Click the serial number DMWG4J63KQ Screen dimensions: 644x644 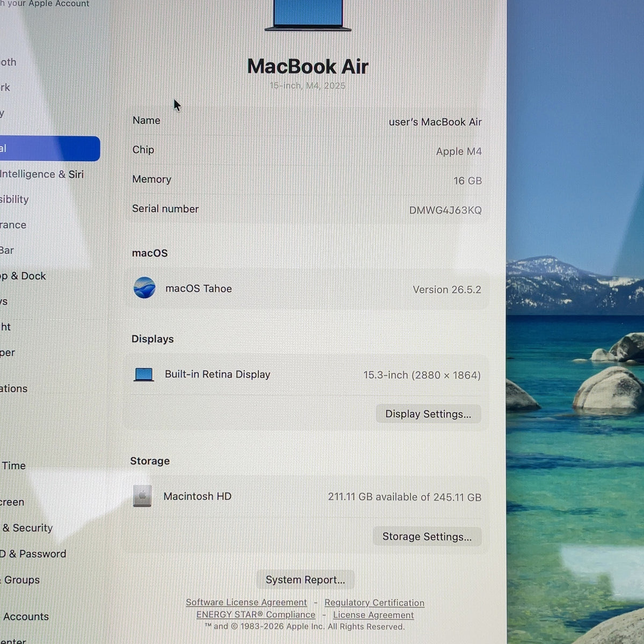(x=445, y=210)
